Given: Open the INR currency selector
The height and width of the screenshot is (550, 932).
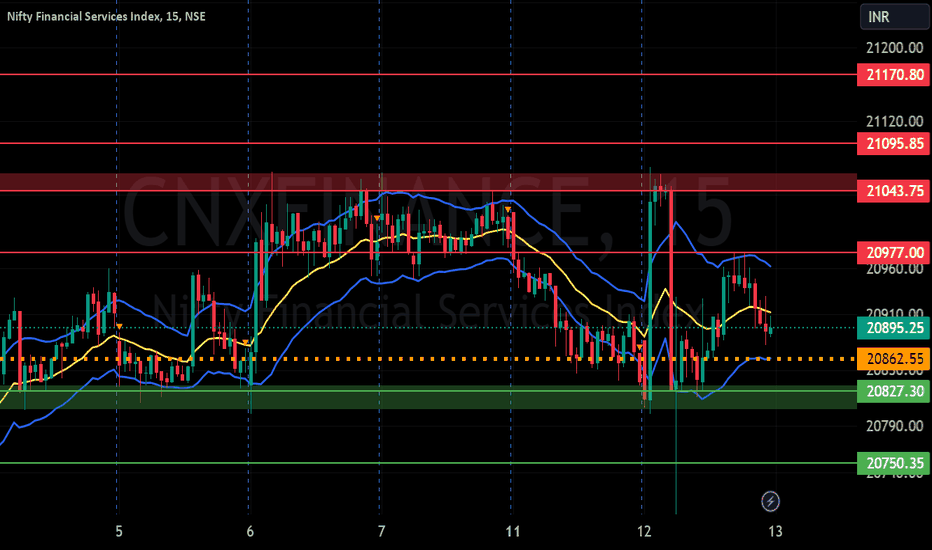Looking at the screenshot, I should pos(894,17).
